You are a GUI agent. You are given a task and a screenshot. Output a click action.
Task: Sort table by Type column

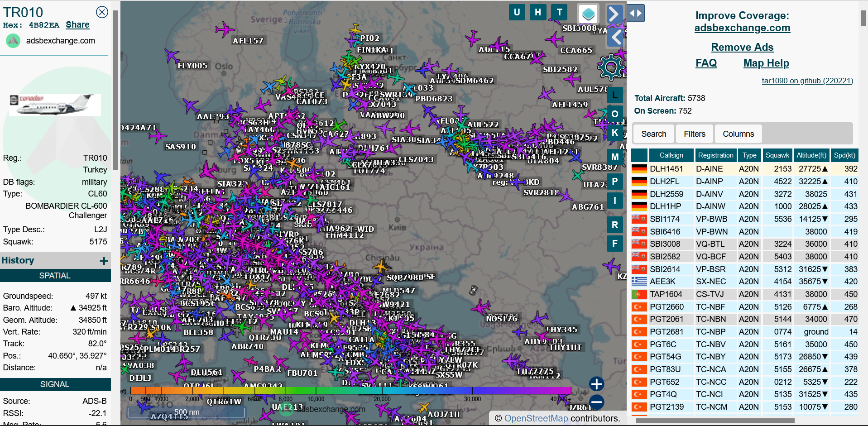749,155
